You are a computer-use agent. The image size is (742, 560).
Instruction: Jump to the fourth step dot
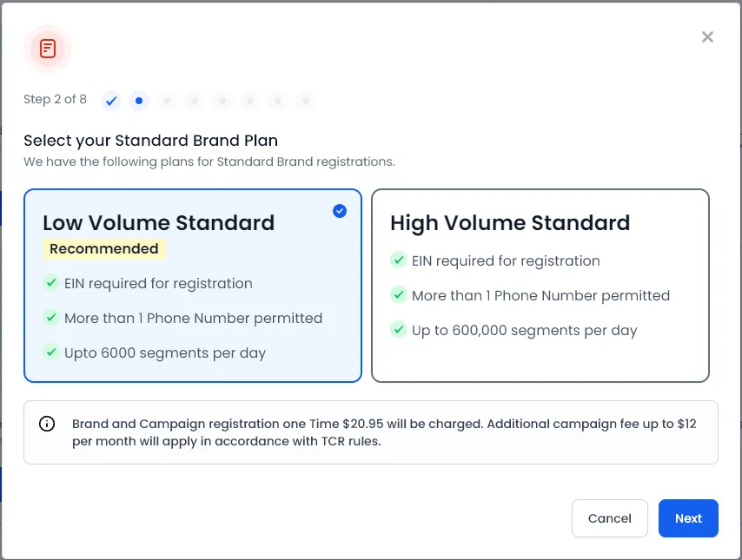click(195, 101)
